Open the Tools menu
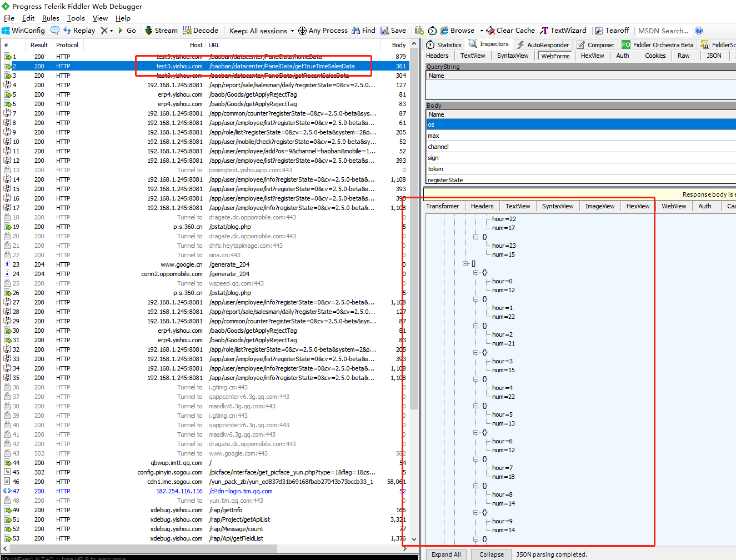Image resolution: width=736 pixels, height=560 pixels. (76, 18)
